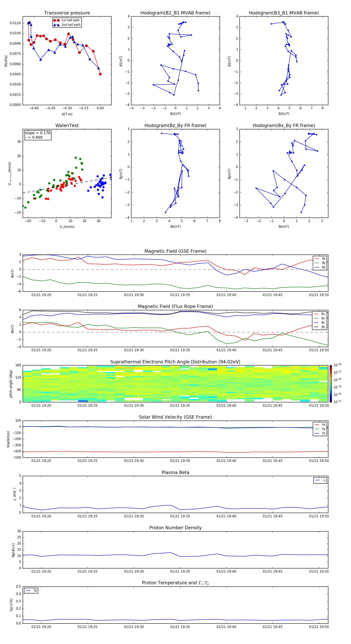Click the "Hodogram(Bx_By FR frame)" title
Viewport: 351px width, 644px height.
[x=284, y=125]
